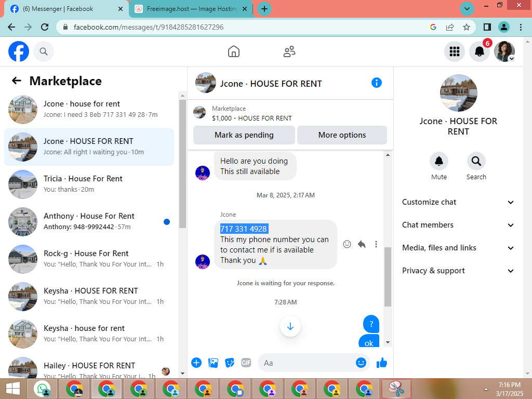The width and height of the screenshot is (532, 399).
Task: Open the conversation information icon
Action: [x=376, y=83]
